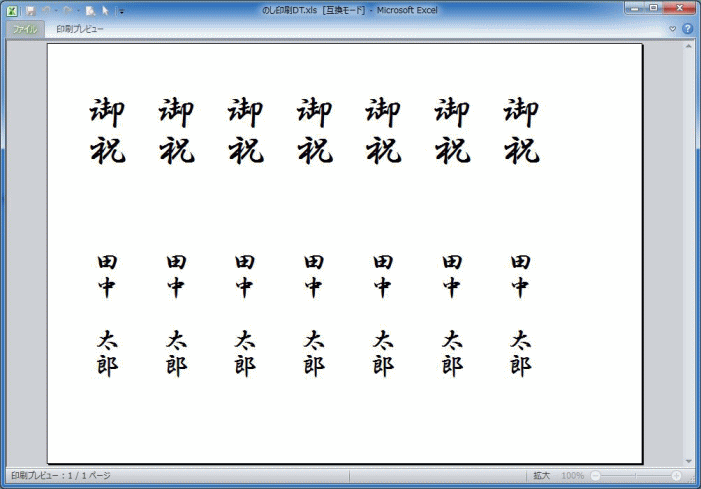Open the Excel Help question mark icon
The height and width of the screenshot is (489, 701).
[687, 29]
